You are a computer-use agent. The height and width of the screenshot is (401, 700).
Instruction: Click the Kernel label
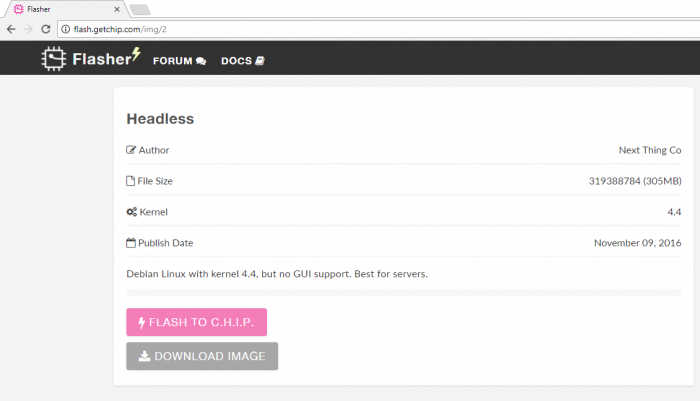154,212
